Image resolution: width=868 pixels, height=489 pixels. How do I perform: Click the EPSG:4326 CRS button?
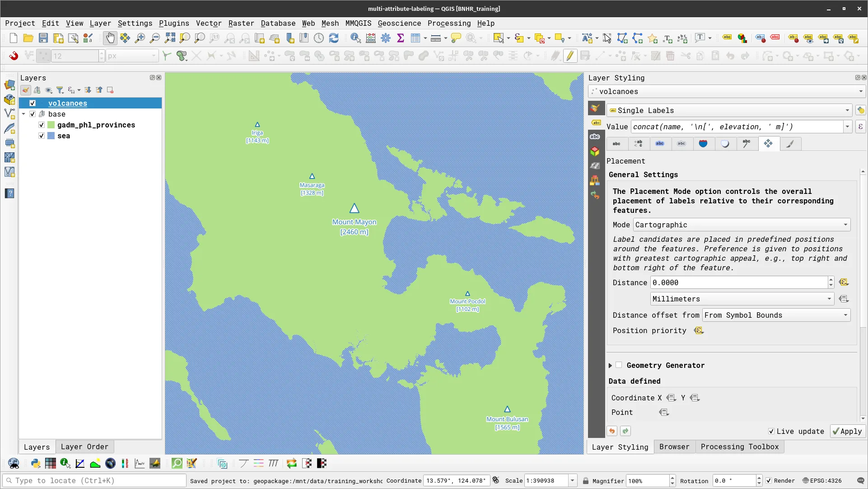tap(822, 480)
